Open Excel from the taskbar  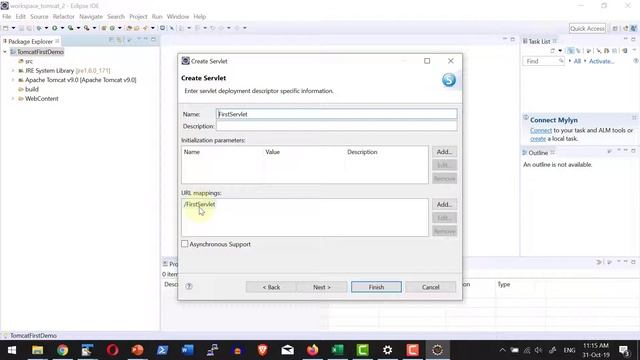click(x=338, y=350)
